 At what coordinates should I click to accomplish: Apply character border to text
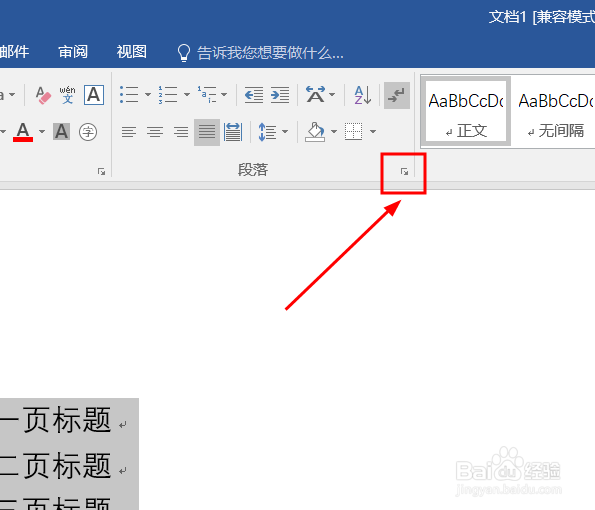coord(94,95)
